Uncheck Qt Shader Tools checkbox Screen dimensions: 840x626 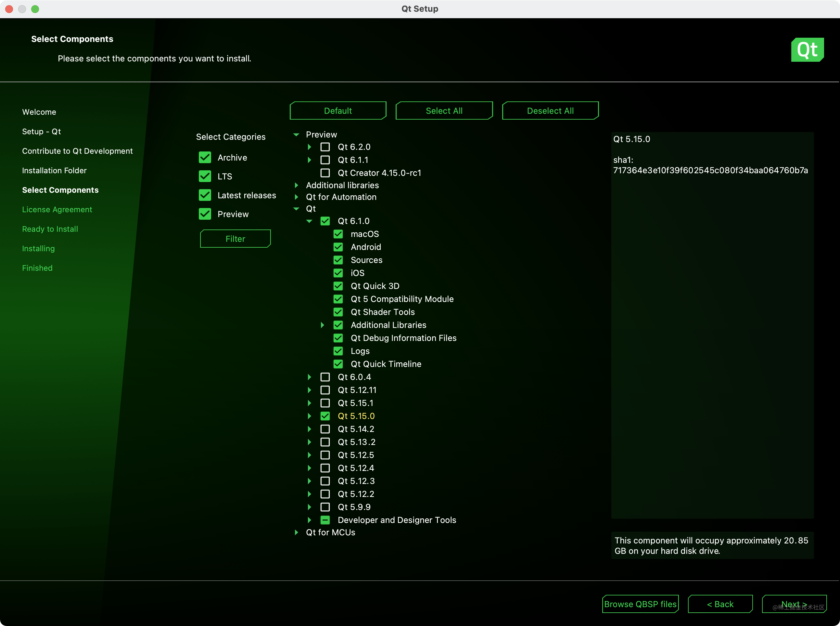[338, 312]
